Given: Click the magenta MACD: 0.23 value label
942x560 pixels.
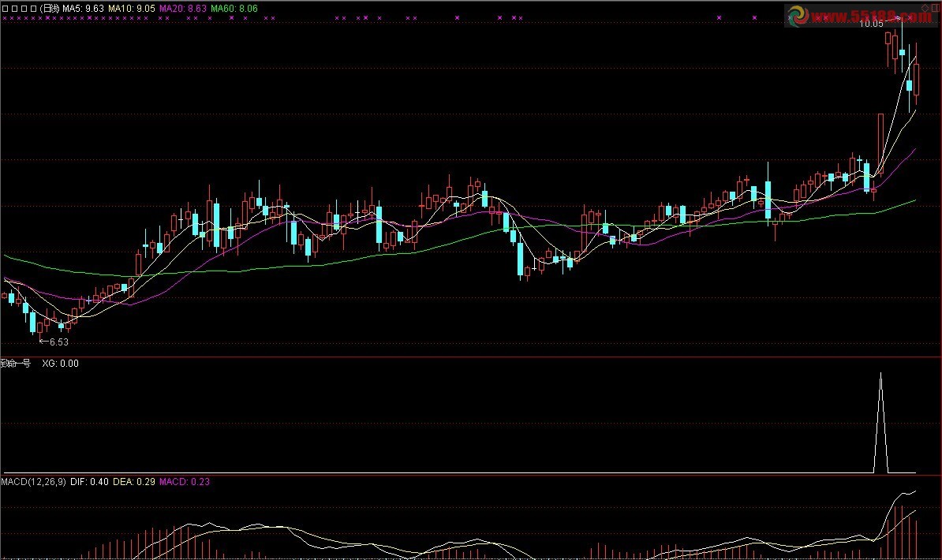Looking at the screenshot, I should tap(185, 481).
